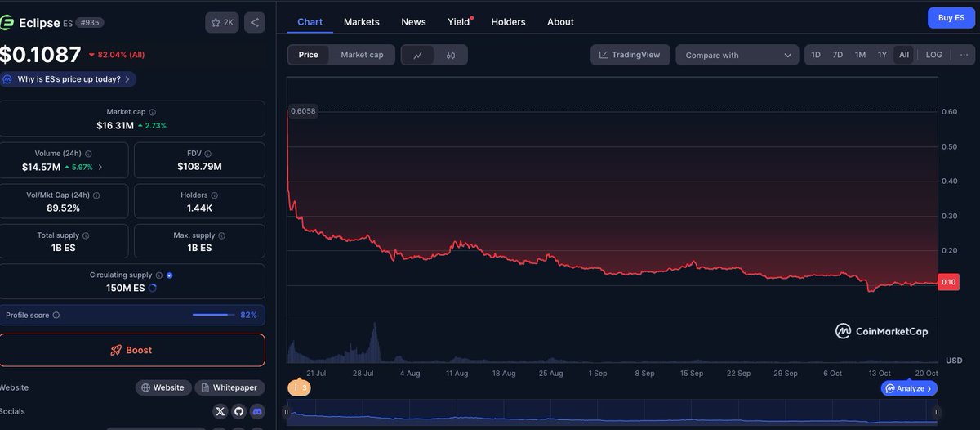The image size is (980, 430).
Task: Expand Volume (24h) chevron arrow
Action: 100,167
